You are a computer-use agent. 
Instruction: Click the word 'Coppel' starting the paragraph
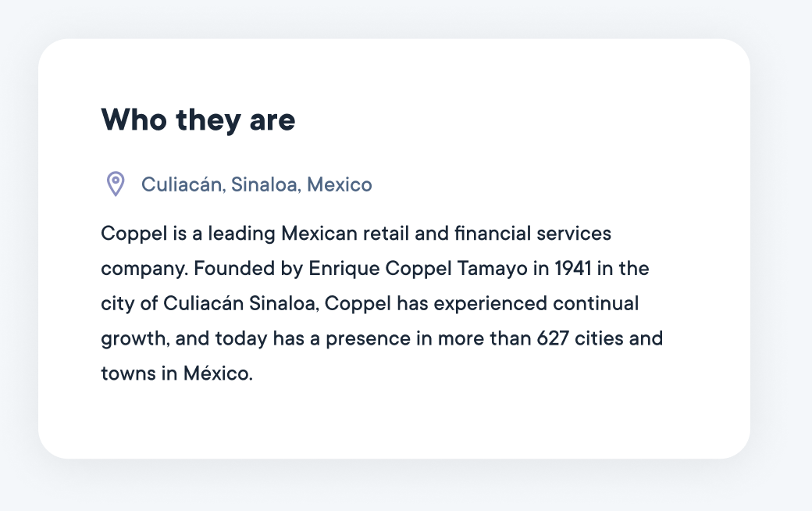pos(134,234)
